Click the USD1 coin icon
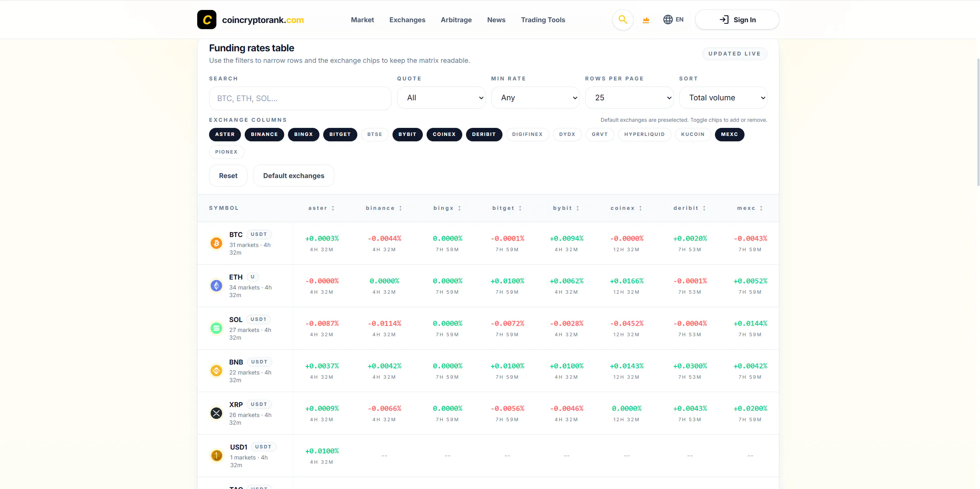 pos(217,456)
